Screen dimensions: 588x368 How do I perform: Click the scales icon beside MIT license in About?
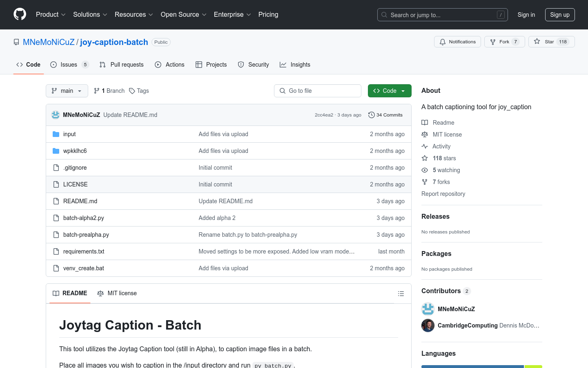pyautogui.click(x=425, y=135)
